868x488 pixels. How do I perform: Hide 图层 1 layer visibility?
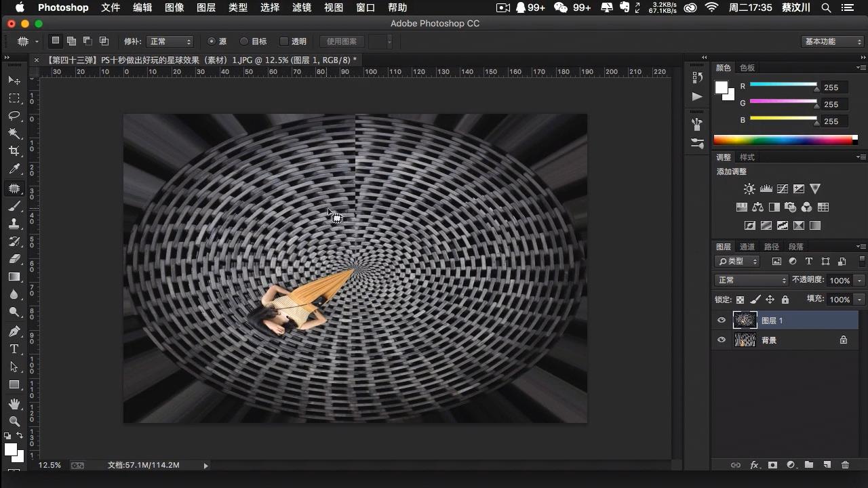point(722,321)
